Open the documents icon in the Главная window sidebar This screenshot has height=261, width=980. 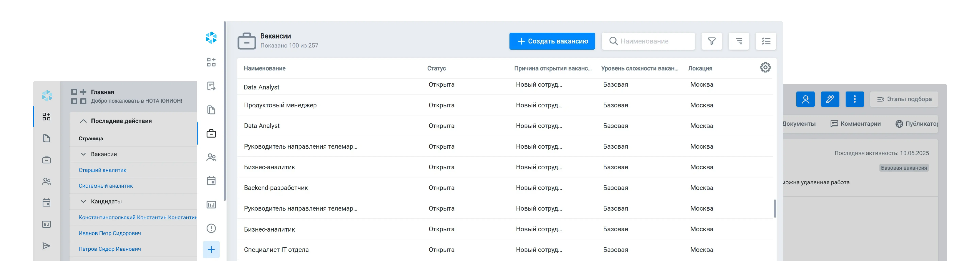[x=46, y=138]
